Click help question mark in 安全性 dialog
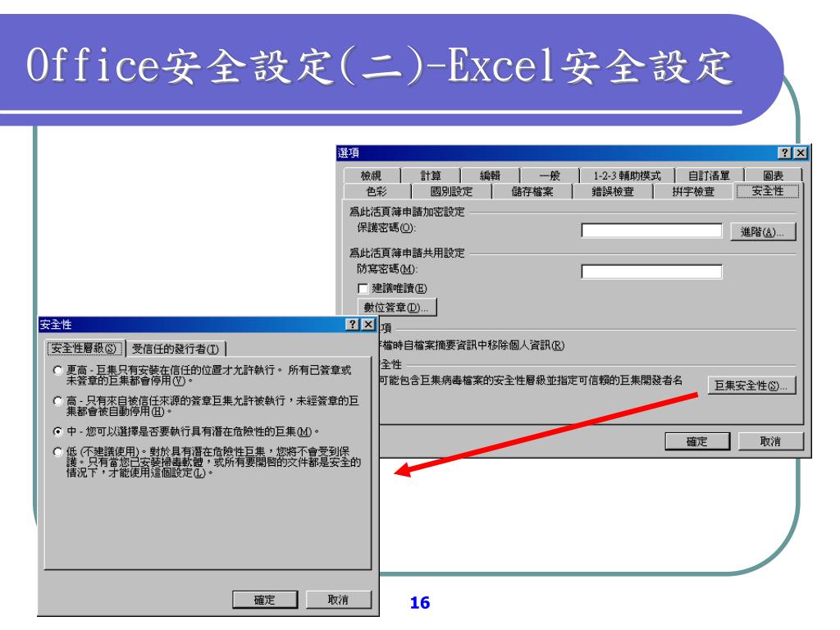Viewport: 840px width, 630px height. coord(353,324)
